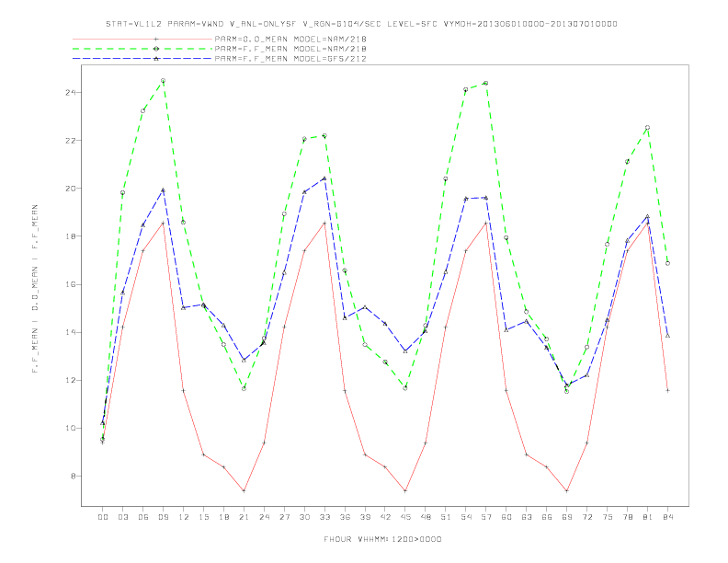The width and height of the screenshot is (728, 563).
Task: Click x-axis tick label '09'
Action: tap(163, 517)
